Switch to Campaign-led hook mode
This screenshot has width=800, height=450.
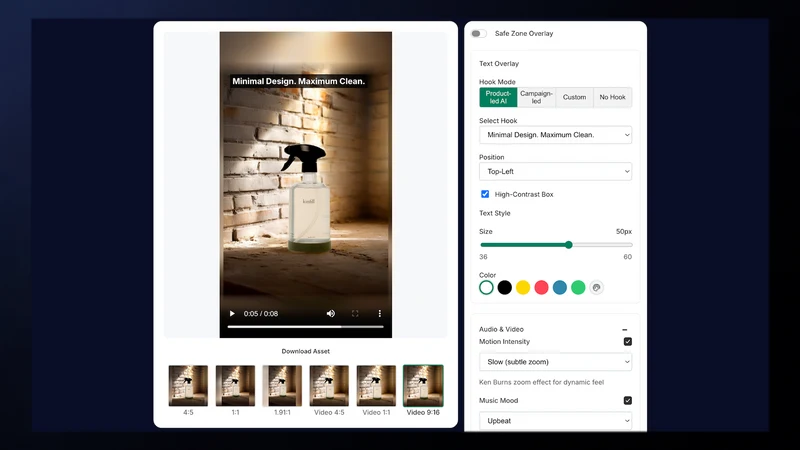[x=536, y=97]
